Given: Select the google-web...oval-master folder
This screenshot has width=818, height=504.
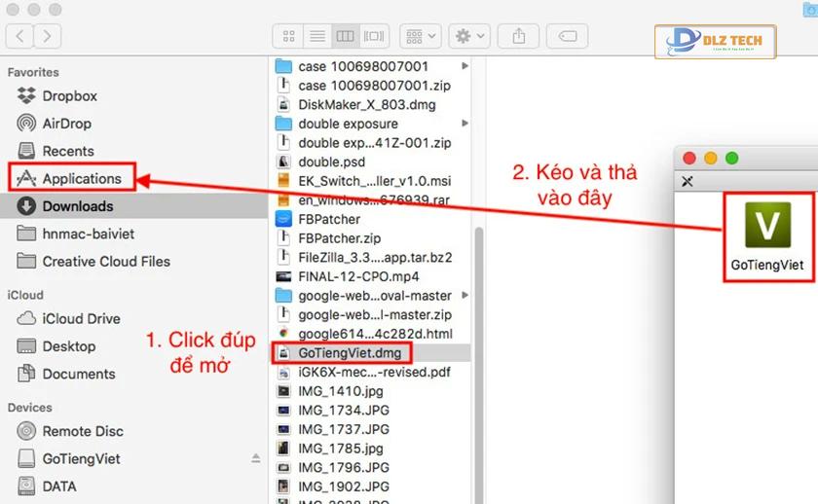Looking at the screenshot, I should [371, 296].
